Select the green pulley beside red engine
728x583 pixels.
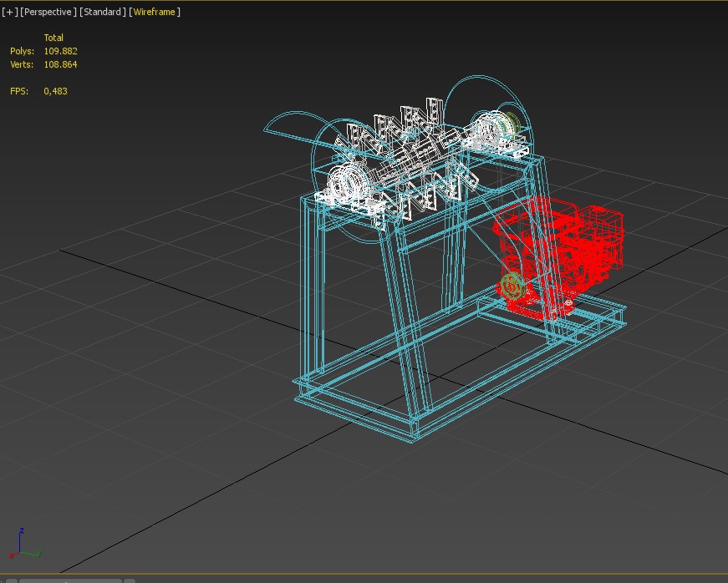(512, 286)
